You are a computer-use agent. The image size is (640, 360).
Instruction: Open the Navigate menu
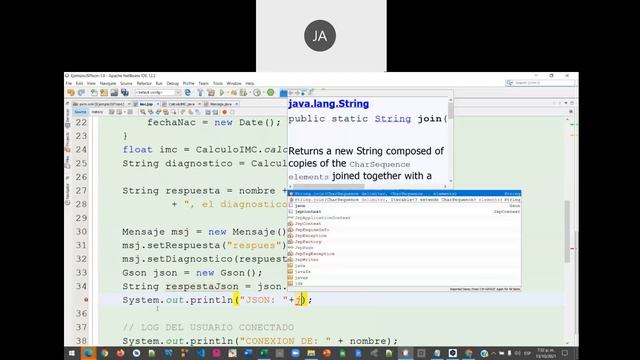click(108, 83)
